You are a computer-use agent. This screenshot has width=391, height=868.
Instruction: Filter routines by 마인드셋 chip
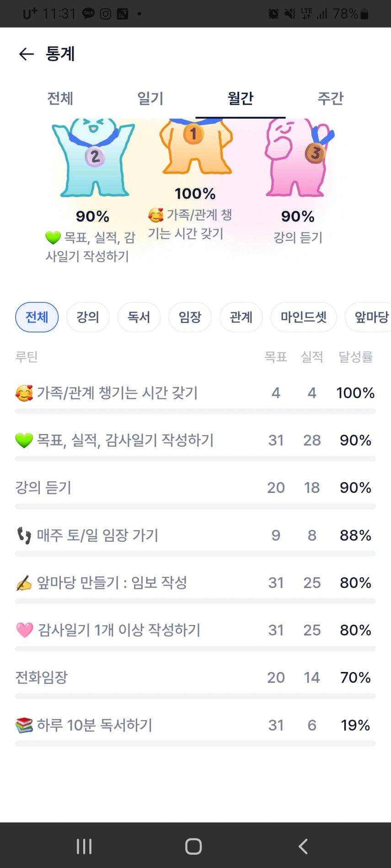tap(304, 317)
